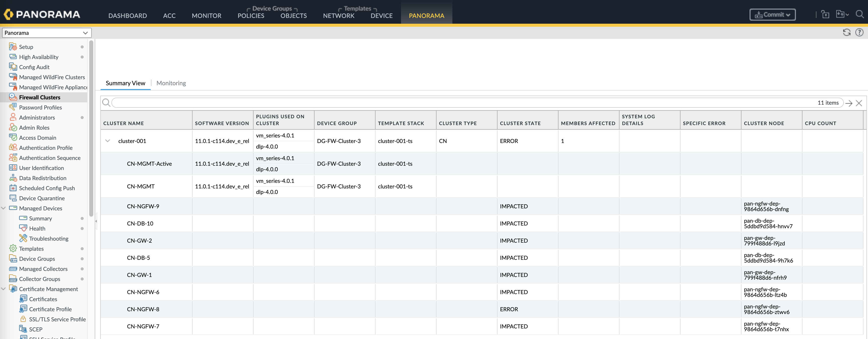Sort by the CLUSTER STATE column header
The height and width of the screenshot is (339, 868).
coord(520,123)
